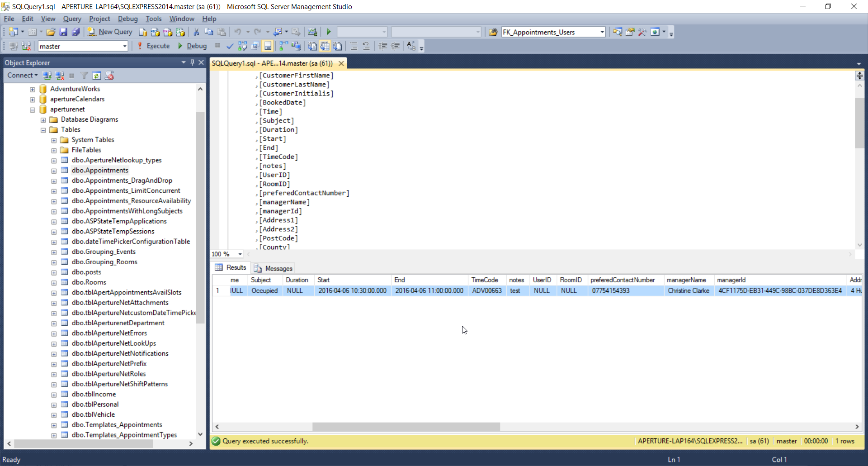Open the Query menu
The image size is (868, 466).
72,19
